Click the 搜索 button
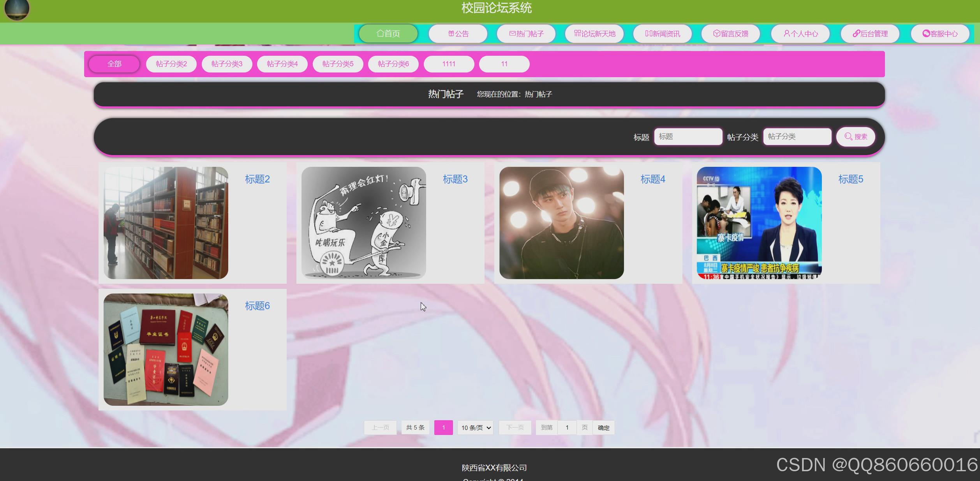This screenshot has height=481, width=980. tap(856, 137)
